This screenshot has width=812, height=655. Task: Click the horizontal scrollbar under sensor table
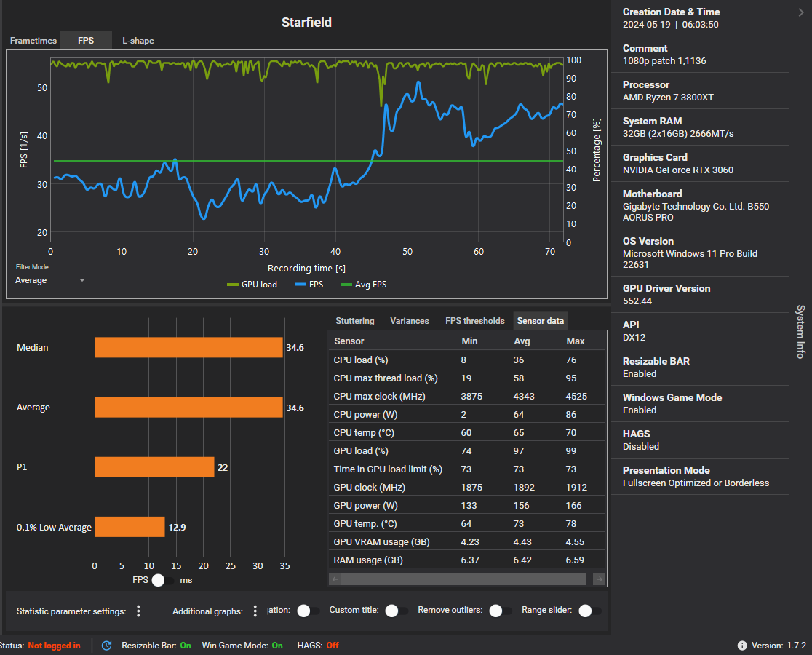[x=463, y=579]
